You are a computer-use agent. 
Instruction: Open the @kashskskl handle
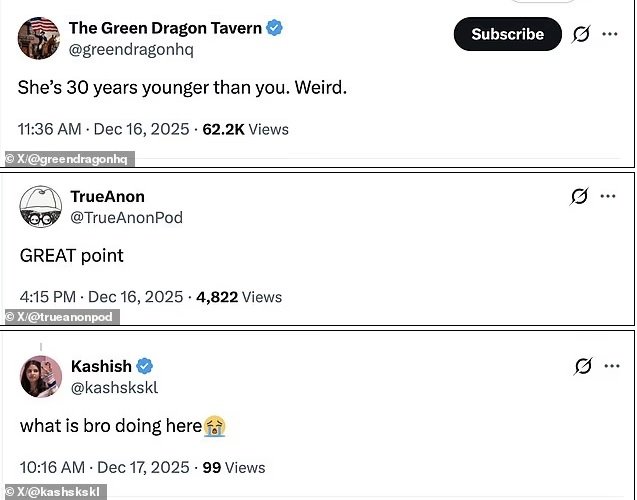tap(114, 387)
